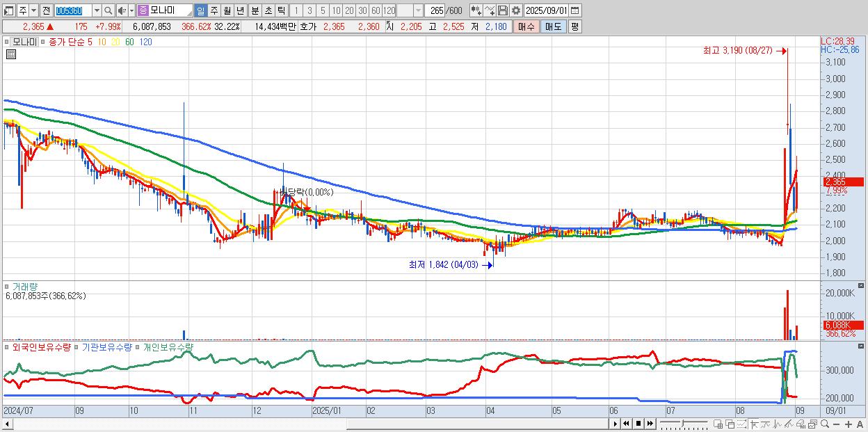The width and height of the screenshot is (868, 432).
Task: Click the magnifier zoom icon at bottom
Action: click(x=825, y=424)
